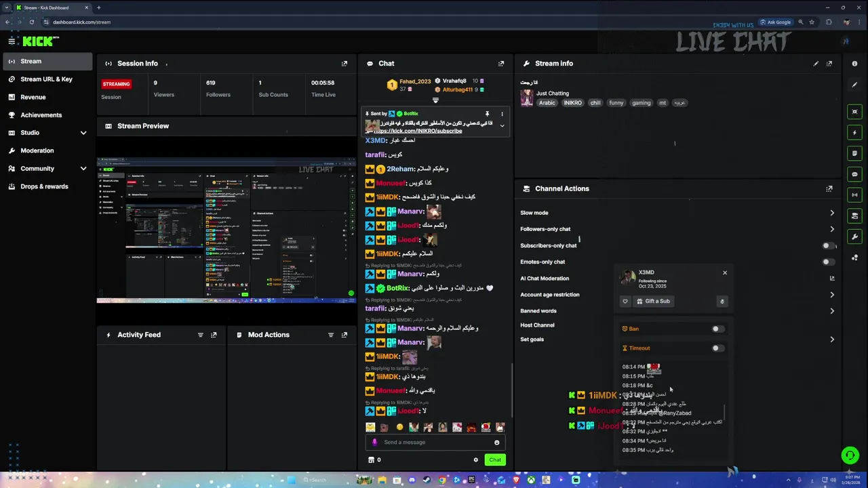Image resolution: width=868 pixels, height=488 pixels.
Task: Click the STREAMING status badge
Action: pyautogui.click(x=116, y=84)
